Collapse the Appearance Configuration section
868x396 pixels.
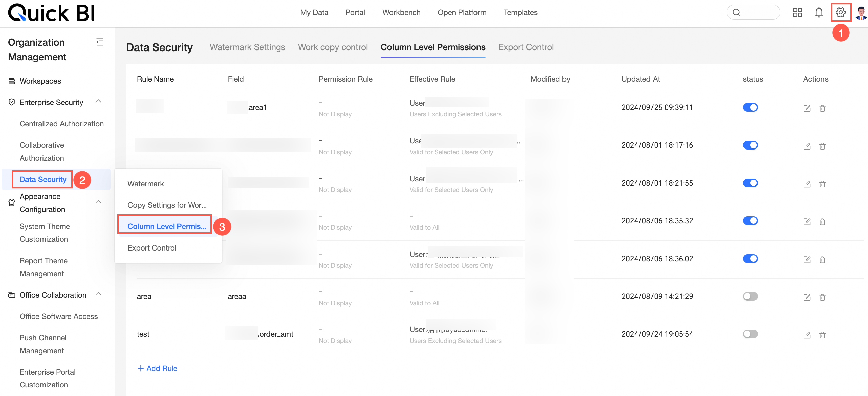(x=98, y=202)
